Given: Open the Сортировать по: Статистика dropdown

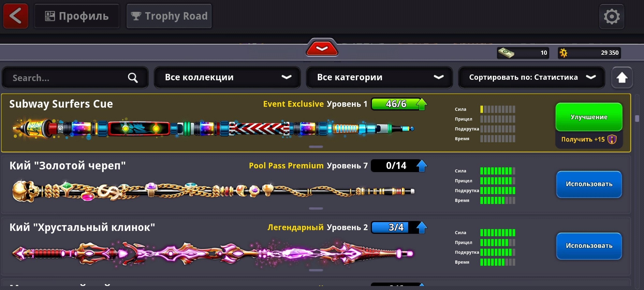Looking at the screenshot, I should click(532, 78).
